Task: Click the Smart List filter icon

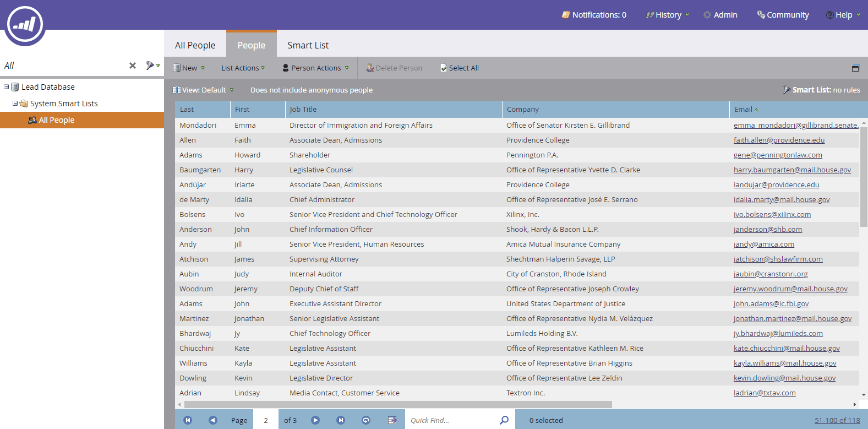Action: (787, 90)
